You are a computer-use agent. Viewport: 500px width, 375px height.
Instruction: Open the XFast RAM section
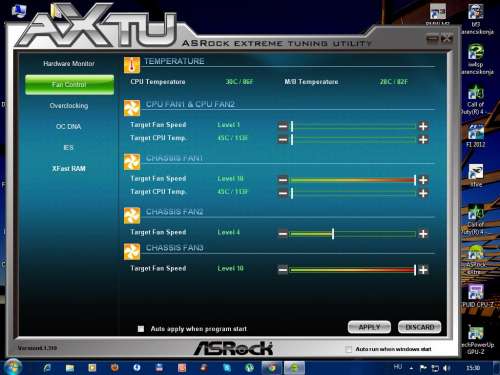(69, 169)
